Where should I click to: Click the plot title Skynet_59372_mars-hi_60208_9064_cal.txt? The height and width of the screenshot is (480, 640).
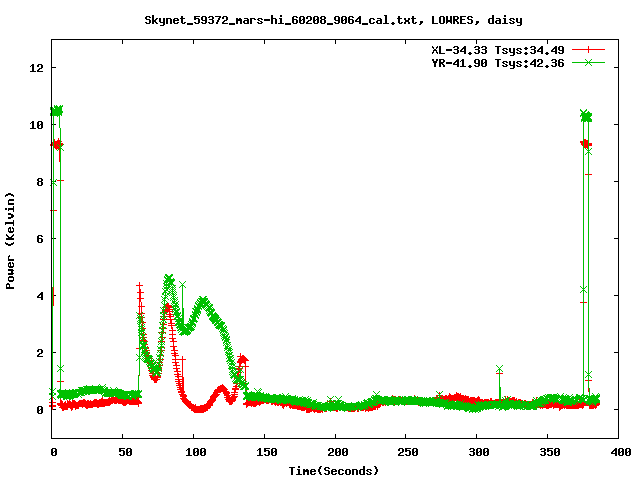[x=333, y=20]
